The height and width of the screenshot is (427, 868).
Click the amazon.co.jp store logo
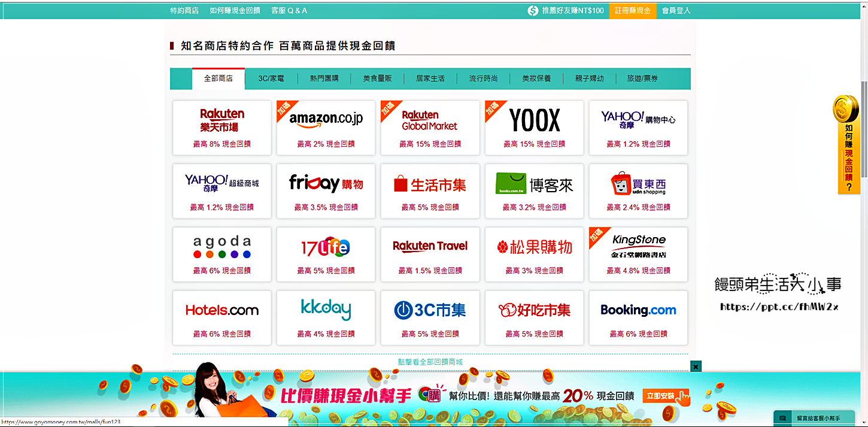[x=326, y=119]
